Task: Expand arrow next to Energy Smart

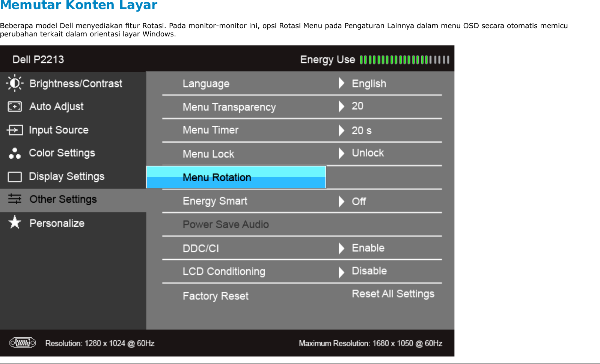Action: [341, 202]
